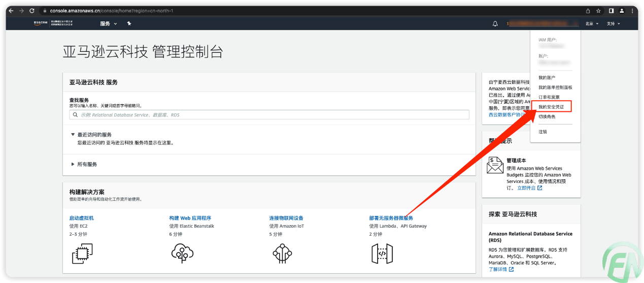Choose 我的安全凭证 from the account menu
This screenshot has width=644, height=283.
pyautogui.click(x=551, y=107)
